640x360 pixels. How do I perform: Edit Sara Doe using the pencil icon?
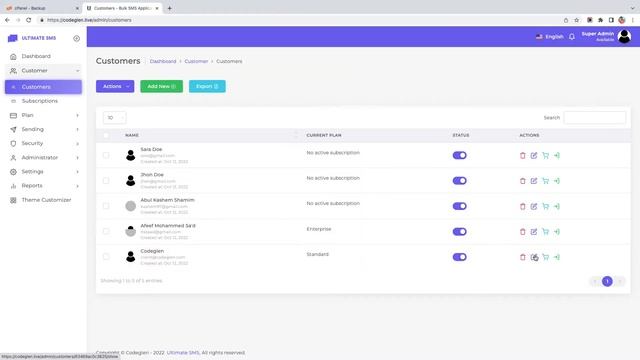pyautogui.click(x=534, y=156)
